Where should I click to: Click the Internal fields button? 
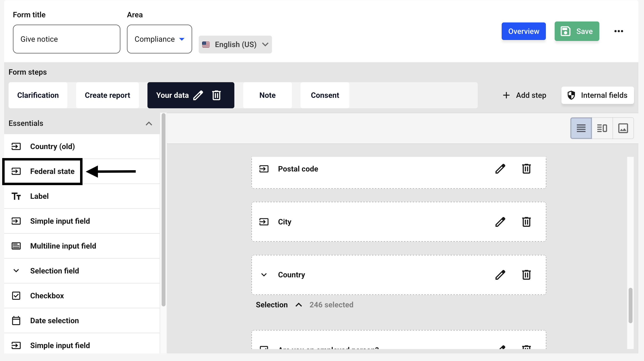coord(597,95)
